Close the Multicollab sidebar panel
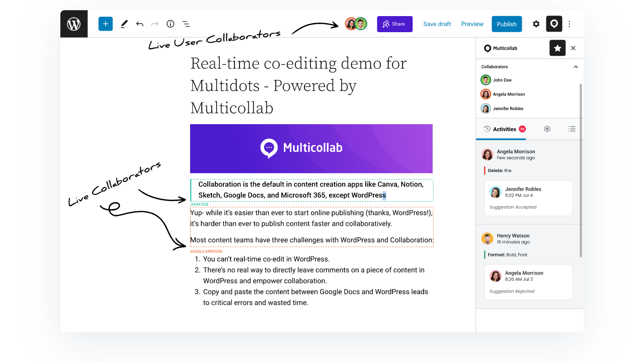The height and width of the screenshot is (362, 644). click(x=573, y=48)
